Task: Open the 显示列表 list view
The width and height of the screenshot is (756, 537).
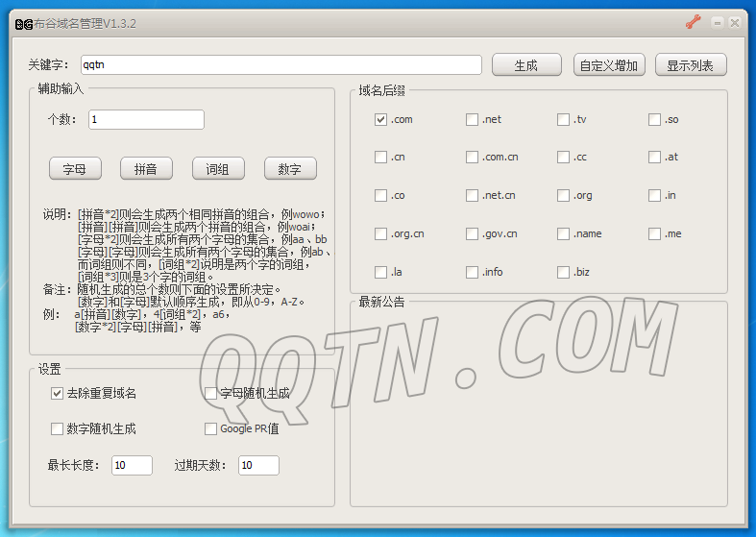Action: click(691, 65)
